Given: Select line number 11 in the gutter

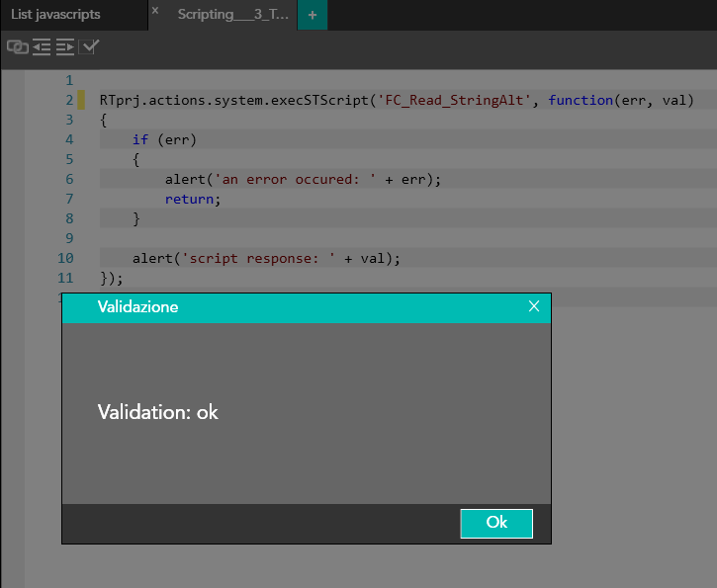Looking at the screenshot, I should (65, 278).
